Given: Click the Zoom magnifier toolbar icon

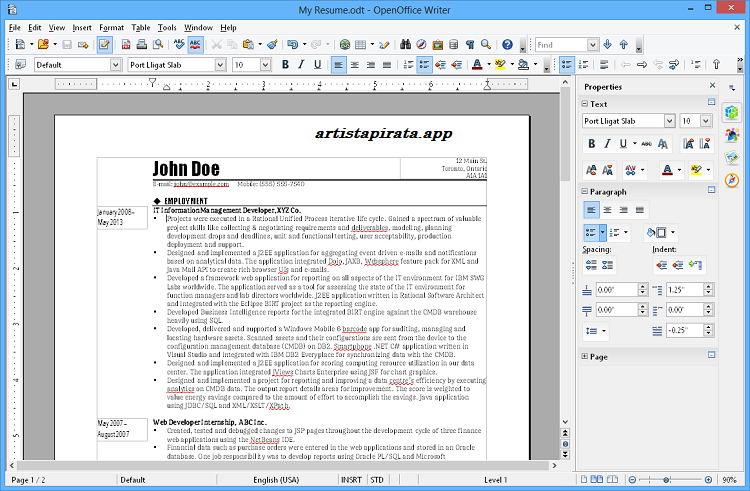Looking at the screenshot, I should [486, 44].
